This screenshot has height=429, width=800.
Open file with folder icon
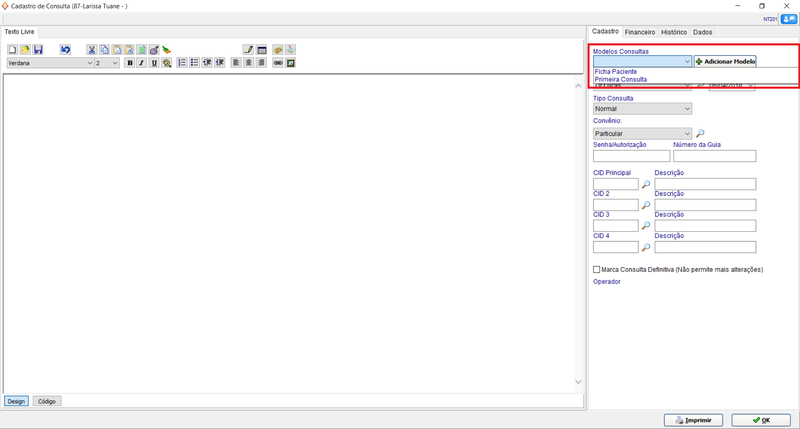(25, 49)
